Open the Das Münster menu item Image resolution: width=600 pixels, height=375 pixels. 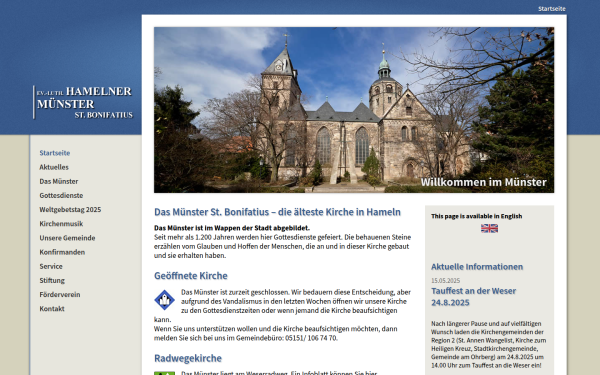coord(59,181)
